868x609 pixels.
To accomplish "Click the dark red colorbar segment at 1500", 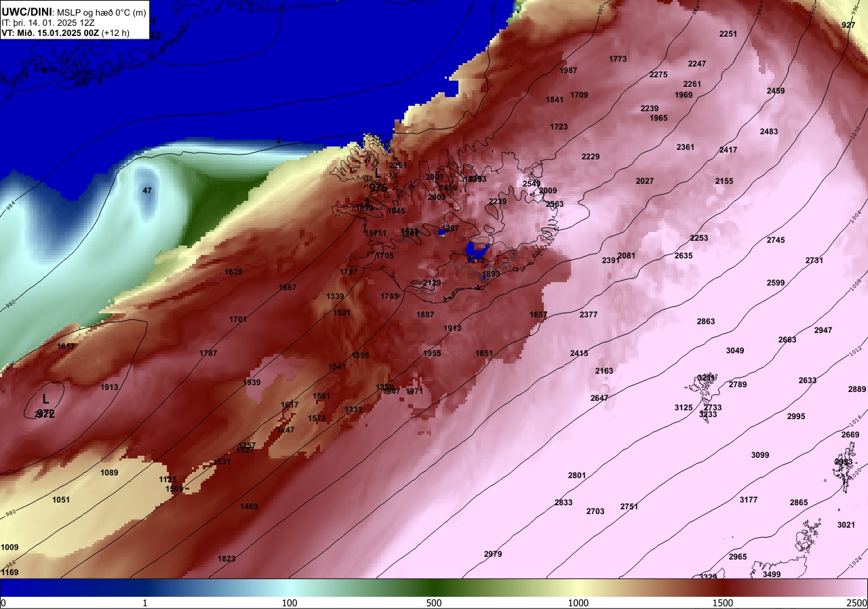I will [723, 587].
